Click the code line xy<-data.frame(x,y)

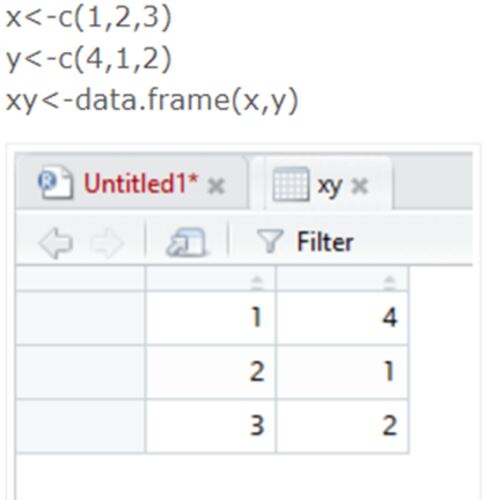pos(152,101)
